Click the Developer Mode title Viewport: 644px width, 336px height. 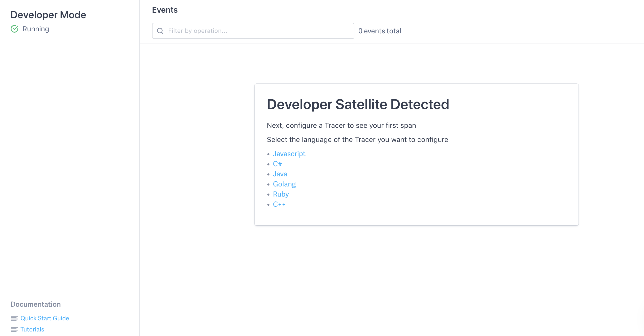(48, 15)
